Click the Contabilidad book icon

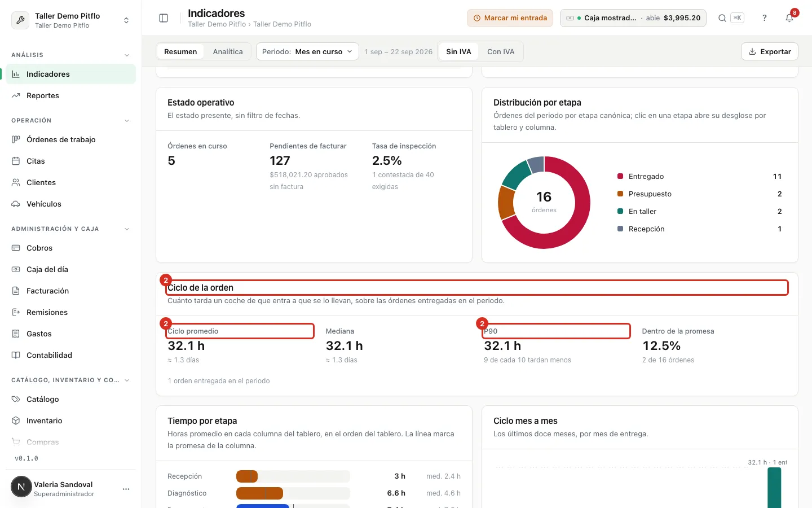(x=16, y=355)
